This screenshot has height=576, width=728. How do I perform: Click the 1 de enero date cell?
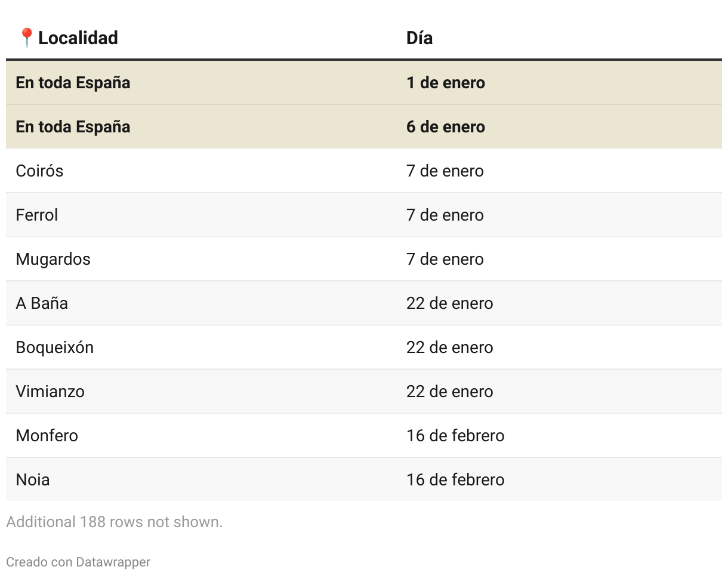coord(446,82)
